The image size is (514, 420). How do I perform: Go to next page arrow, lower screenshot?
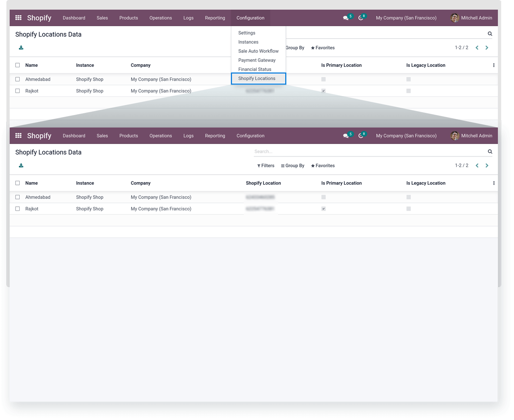(487, 165)
